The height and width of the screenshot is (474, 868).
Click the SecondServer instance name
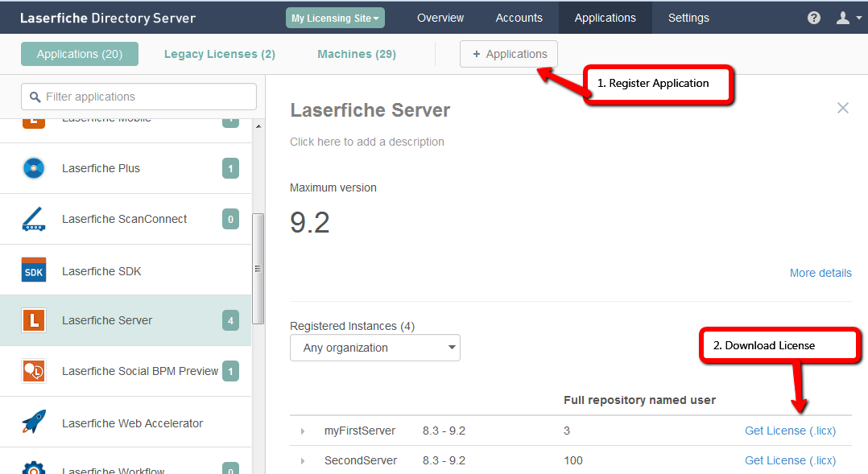tap(361, 461)
